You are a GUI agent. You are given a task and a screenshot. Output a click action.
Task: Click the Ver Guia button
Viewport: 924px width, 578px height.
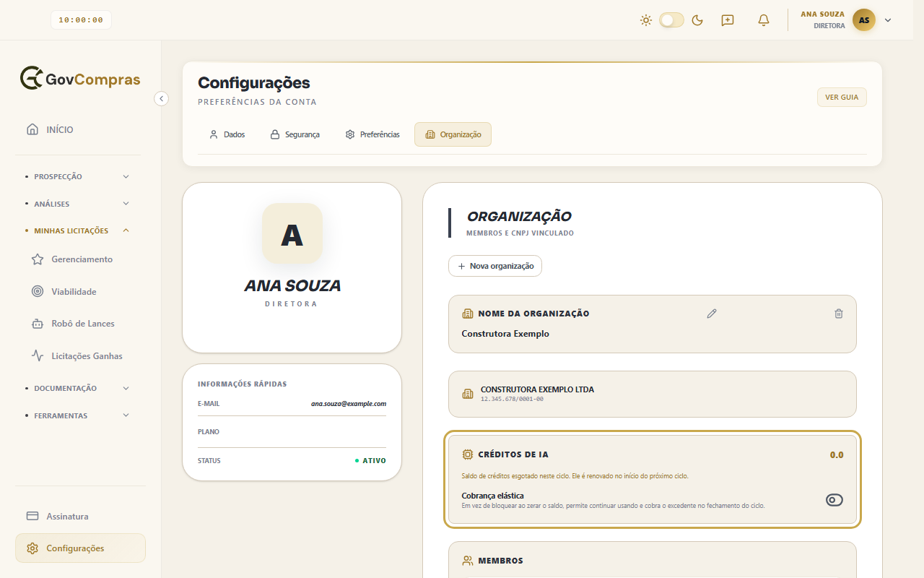tap(842, 97)
